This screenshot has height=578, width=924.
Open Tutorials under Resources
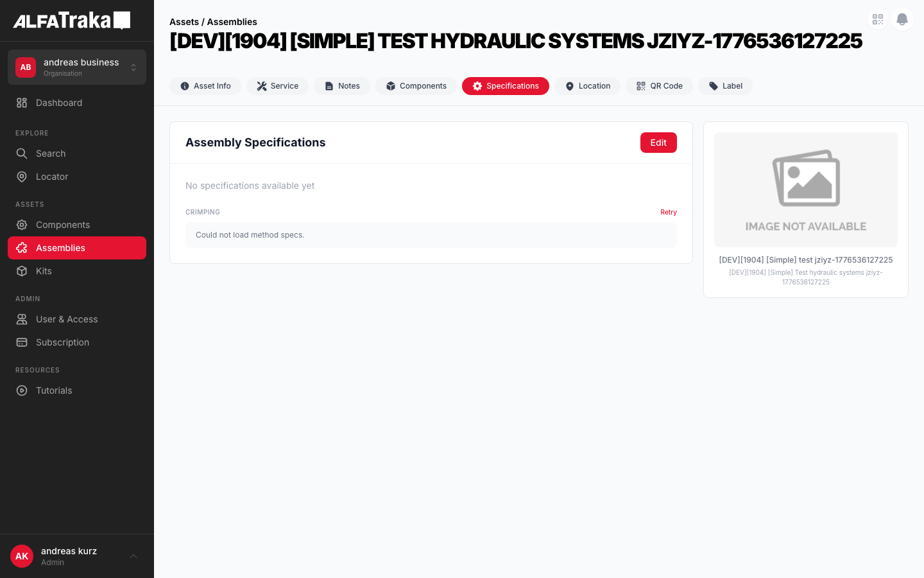[54, 390]
